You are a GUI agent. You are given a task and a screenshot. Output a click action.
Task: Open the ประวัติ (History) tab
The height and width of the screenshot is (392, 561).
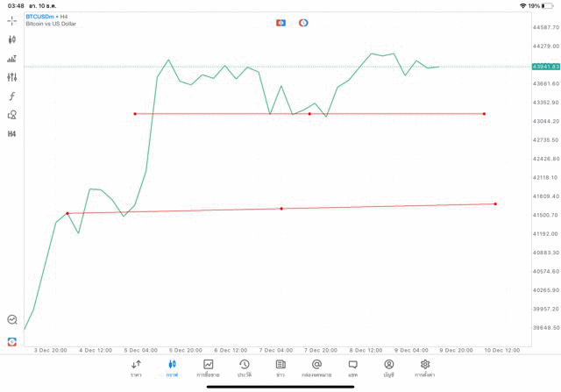pos(244,367)
